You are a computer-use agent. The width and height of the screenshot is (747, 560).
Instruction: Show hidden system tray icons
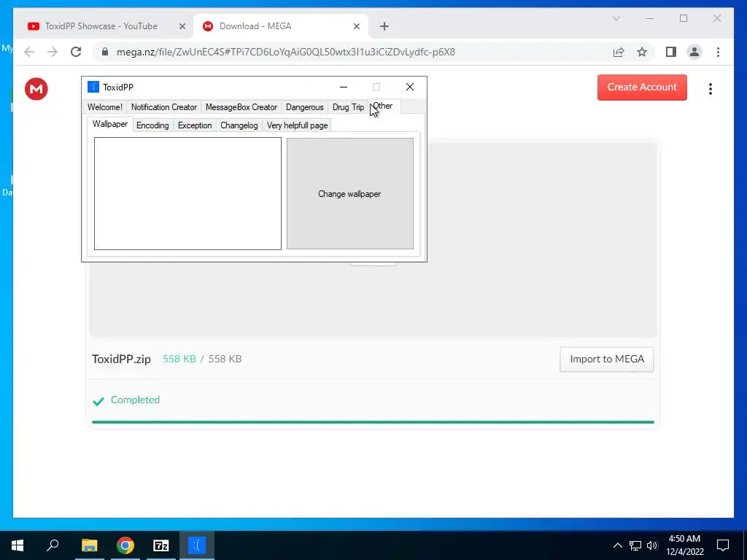click(x=617, y=545)
